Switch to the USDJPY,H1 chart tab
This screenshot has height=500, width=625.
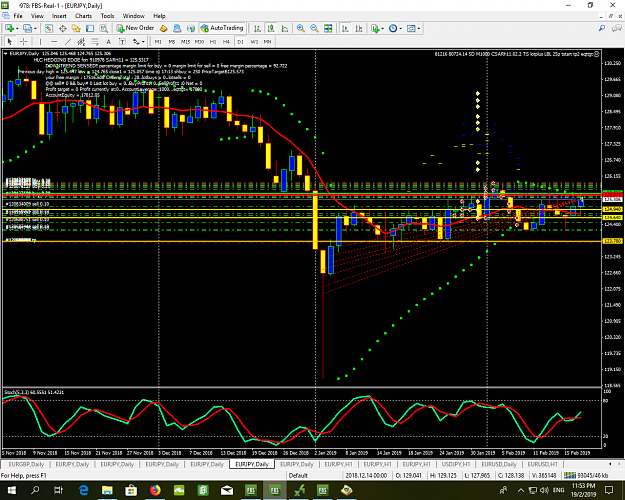[x=456, y=464]
